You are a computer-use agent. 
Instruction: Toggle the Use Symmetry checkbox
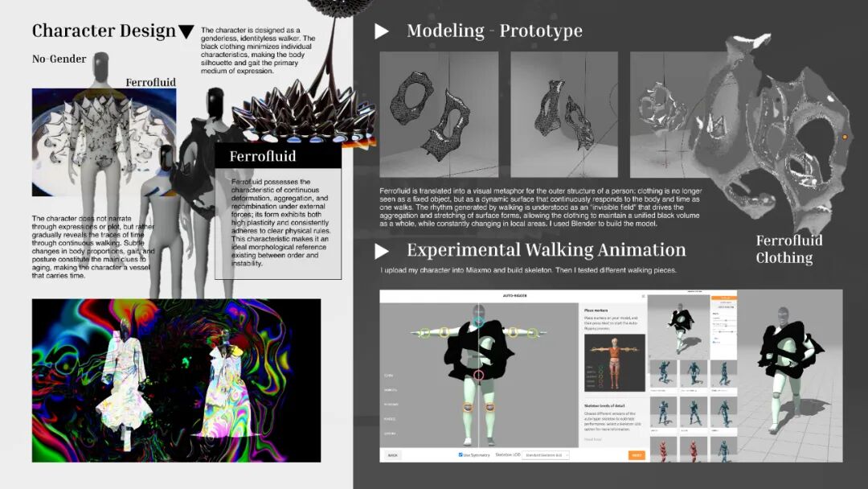click(x=461, y=454)
